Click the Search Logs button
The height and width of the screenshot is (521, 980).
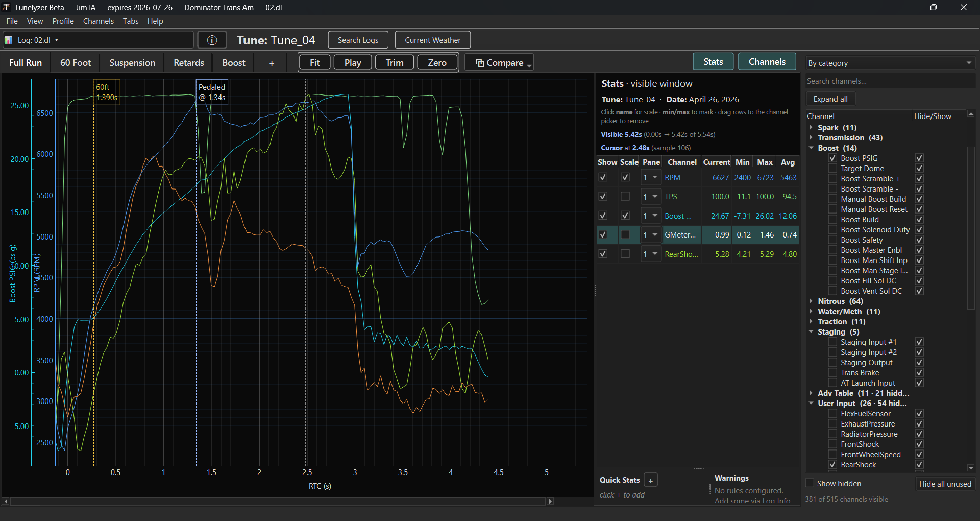tap(358, 40)
